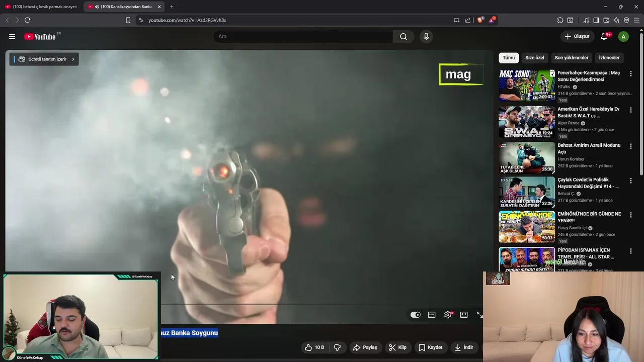
Task: Open site information icon beside URL
Action: coord(141,20)
